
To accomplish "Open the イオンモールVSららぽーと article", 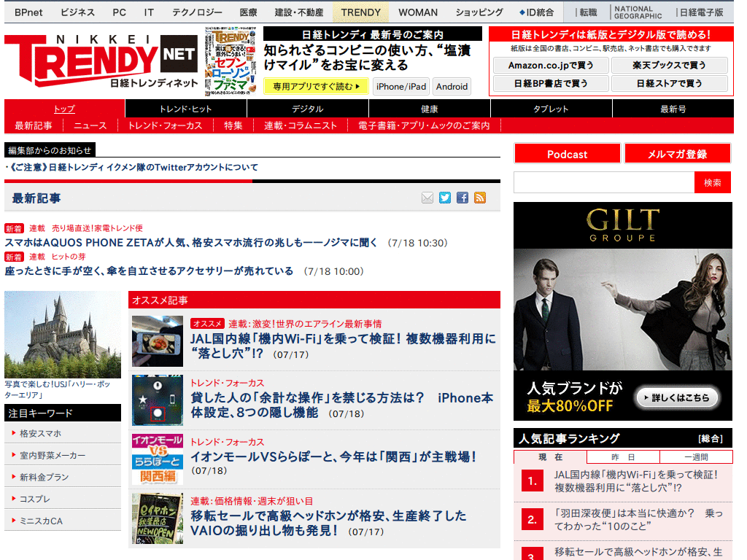I will [x=333, y=456].
